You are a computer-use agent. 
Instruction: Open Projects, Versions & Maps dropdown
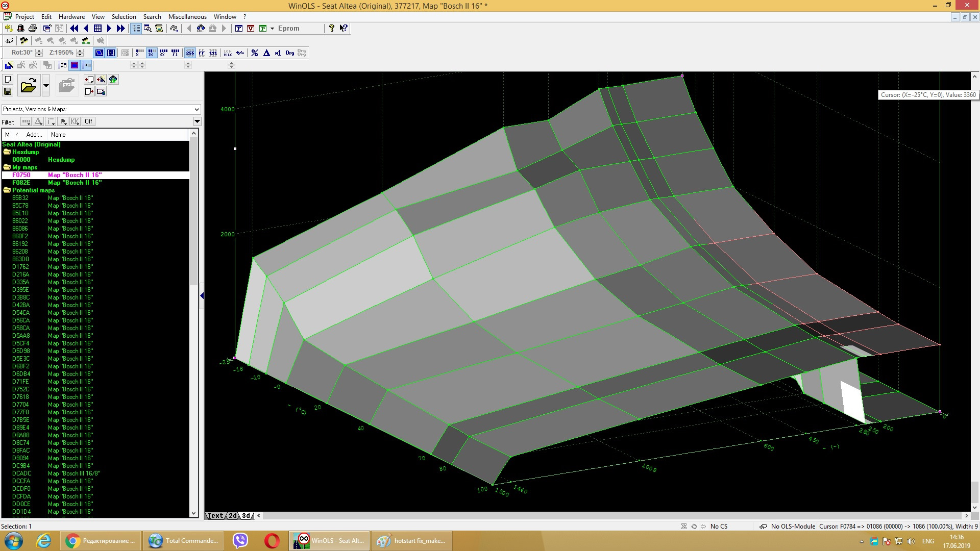[197, 109]
